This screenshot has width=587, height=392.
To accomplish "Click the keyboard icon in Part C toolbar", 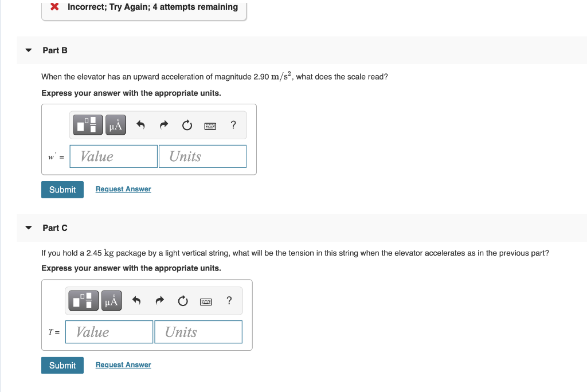I will tap(206, 301).
